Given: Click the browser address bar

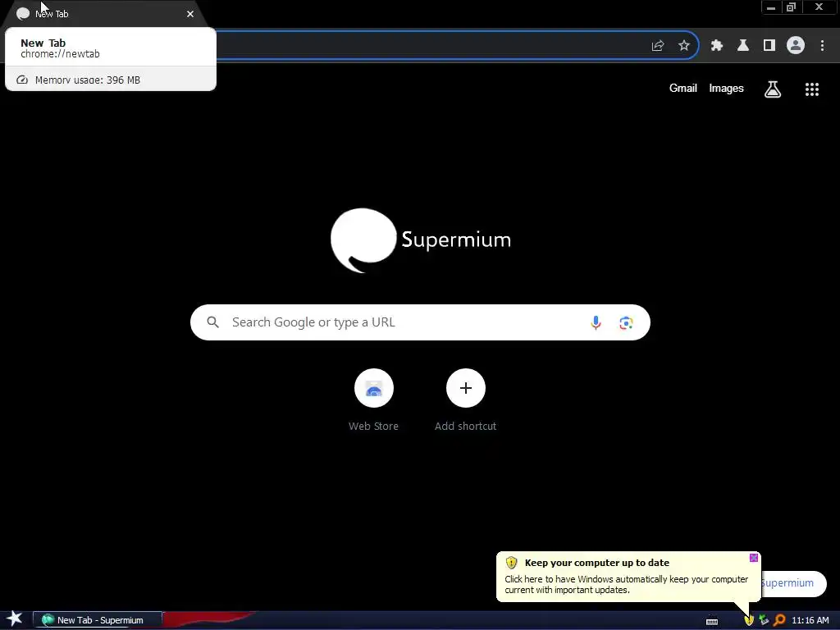Looking at the screenshot, I should 428,46.
